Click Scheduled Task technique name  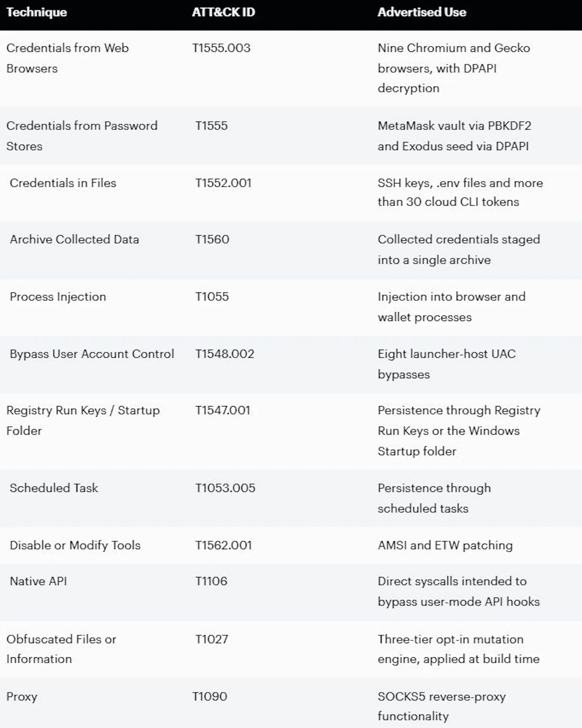point(54,488)
